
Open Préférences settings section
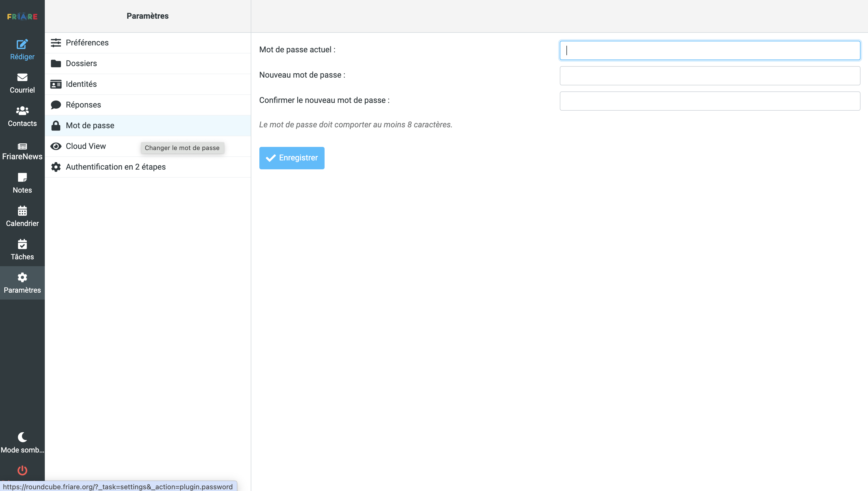(x=87, y=43)
